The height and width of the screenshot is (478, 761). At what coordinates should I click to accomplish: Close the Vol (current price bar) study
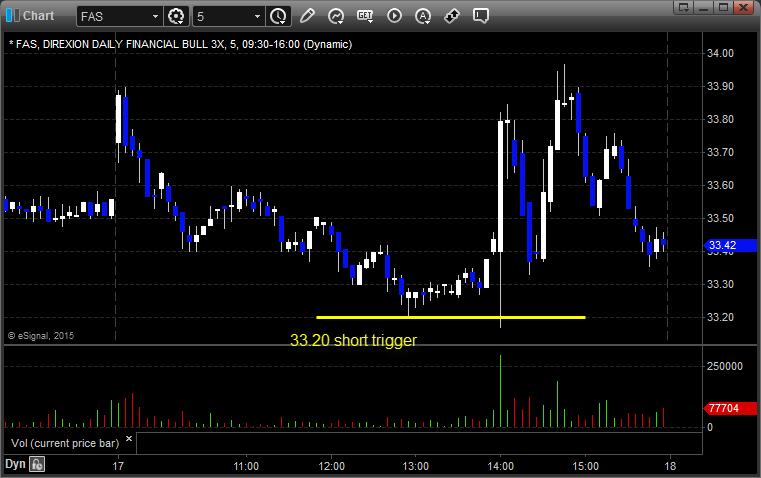click(129, 439)
